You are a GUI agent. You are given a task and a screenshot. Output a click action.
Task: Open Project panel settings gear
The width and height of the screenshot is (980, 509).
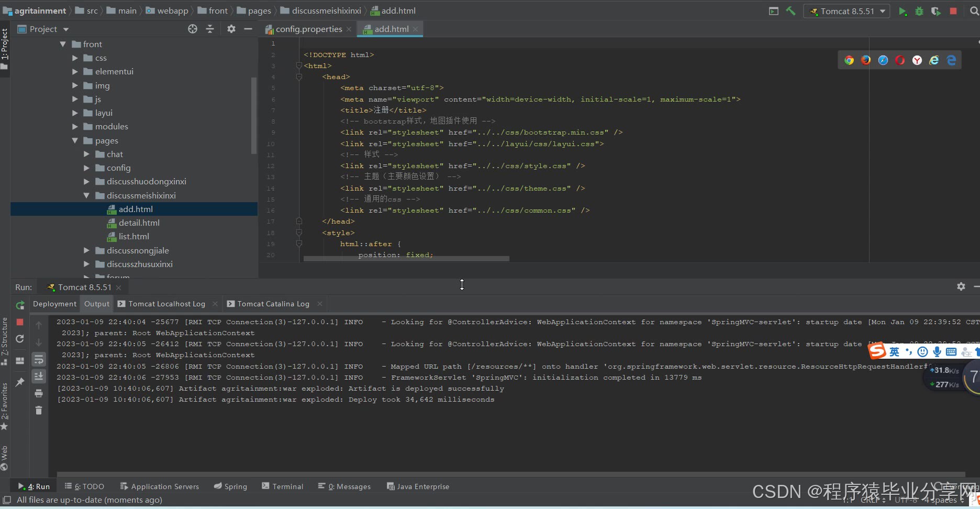(x=231, y=29)
